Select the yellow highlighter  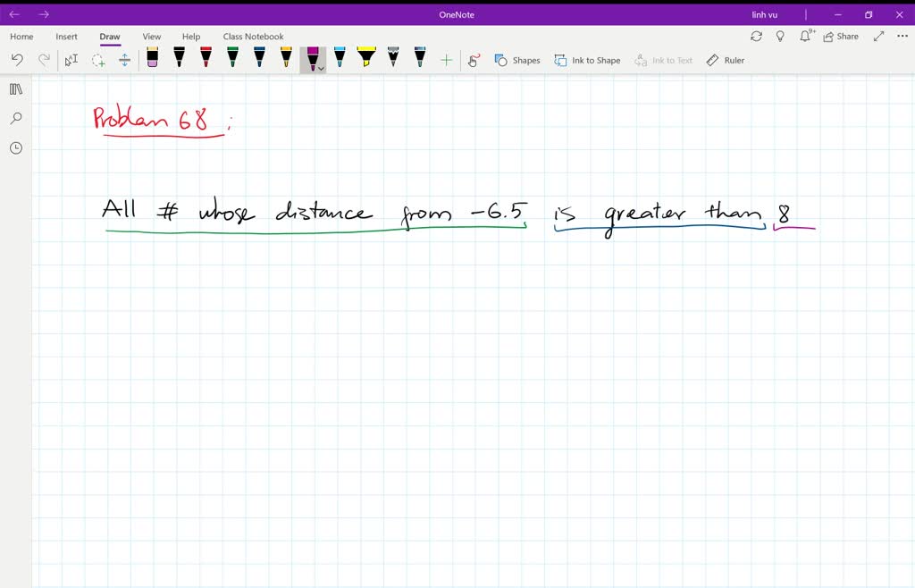tap(365, 59)
